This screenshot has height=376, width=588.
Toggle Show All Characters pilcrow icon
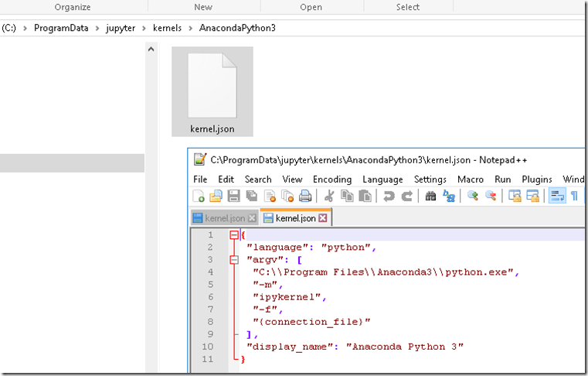(x=574, y=197)
